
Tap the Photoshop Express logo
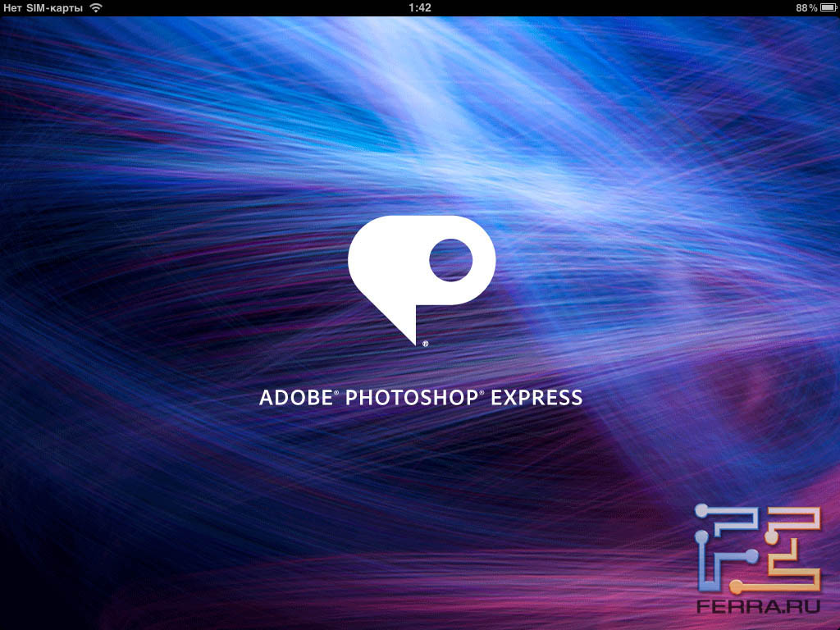422,281
